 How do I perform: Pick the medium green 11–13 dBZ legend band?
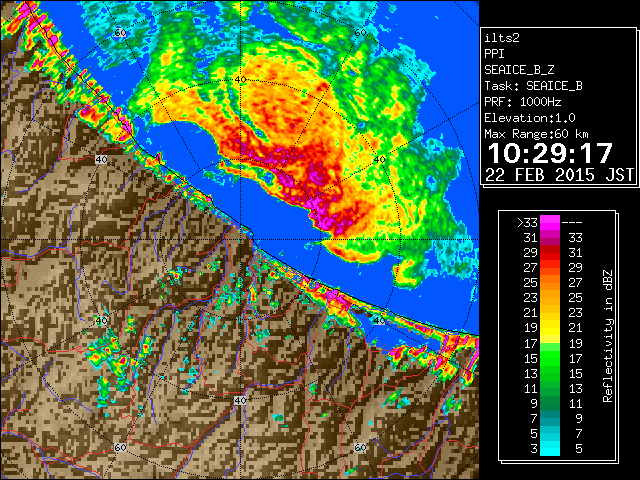(550, 389)
